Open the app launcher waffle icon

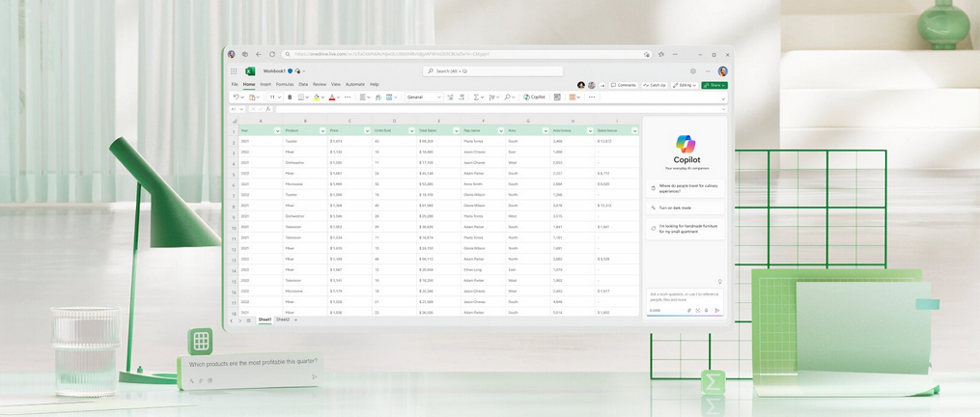click(234, 71)
